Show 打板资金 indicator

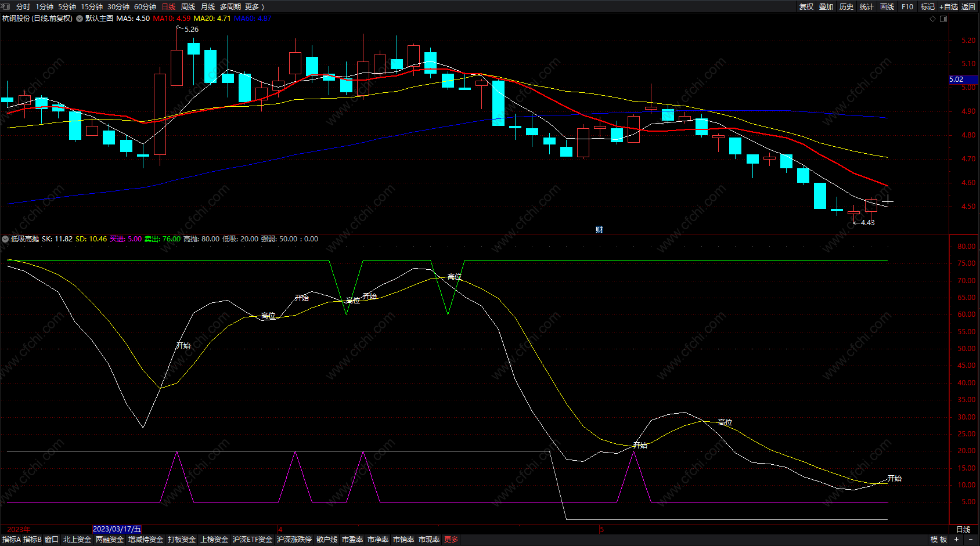(x=182, y=540)
